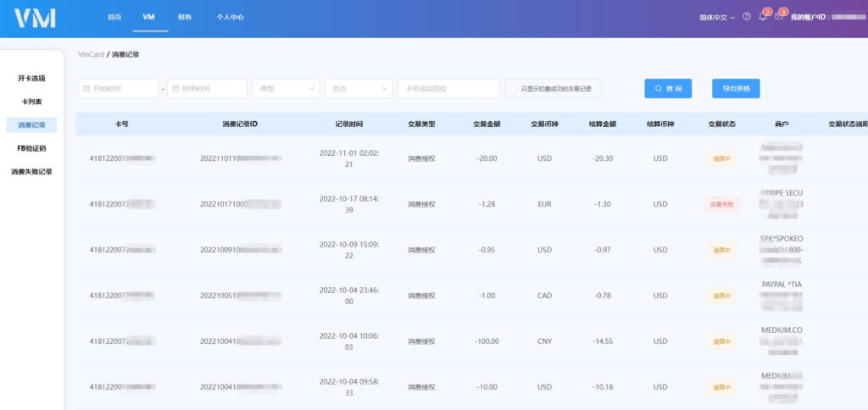Open the help question mark icon
This screenshot has width=868, height=410.
click(747, 17)
